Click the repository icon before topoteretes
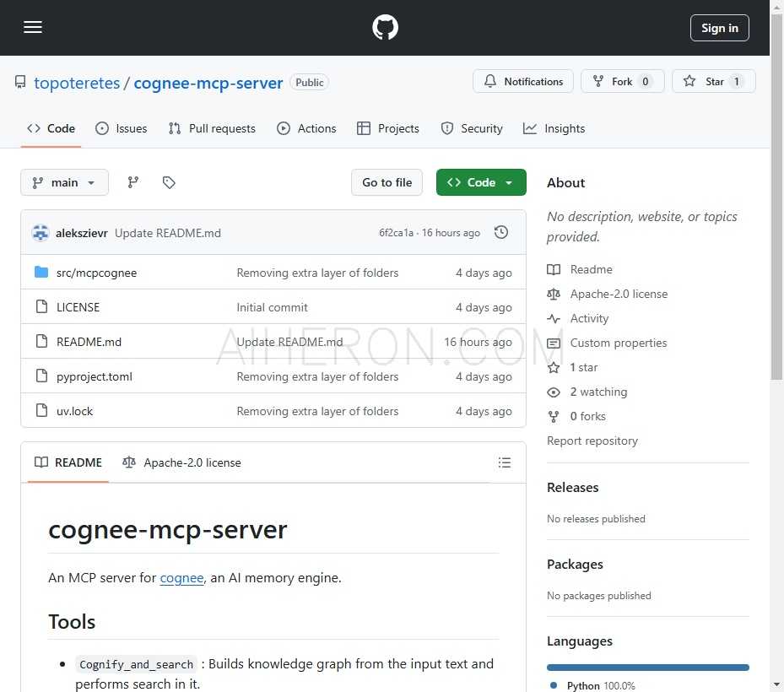This screenshot has height=692, width=784. [20, 82]
